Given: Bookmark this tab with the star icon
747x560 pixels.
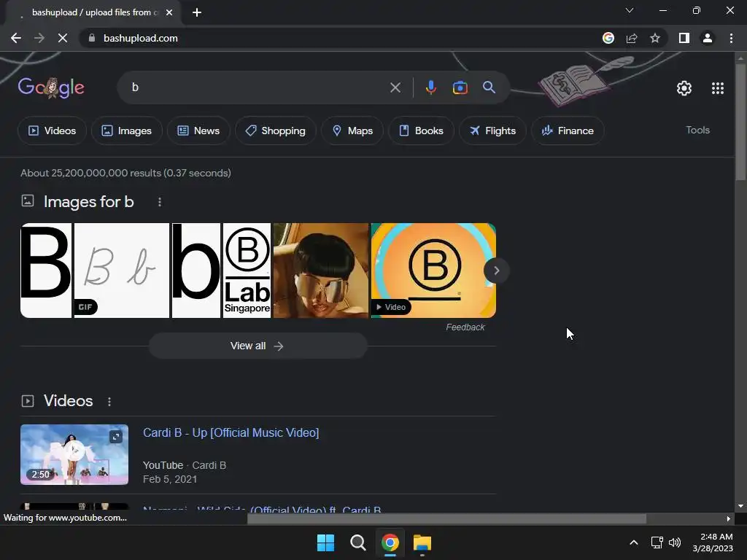Looking at the screenshot, I should 655,38.
